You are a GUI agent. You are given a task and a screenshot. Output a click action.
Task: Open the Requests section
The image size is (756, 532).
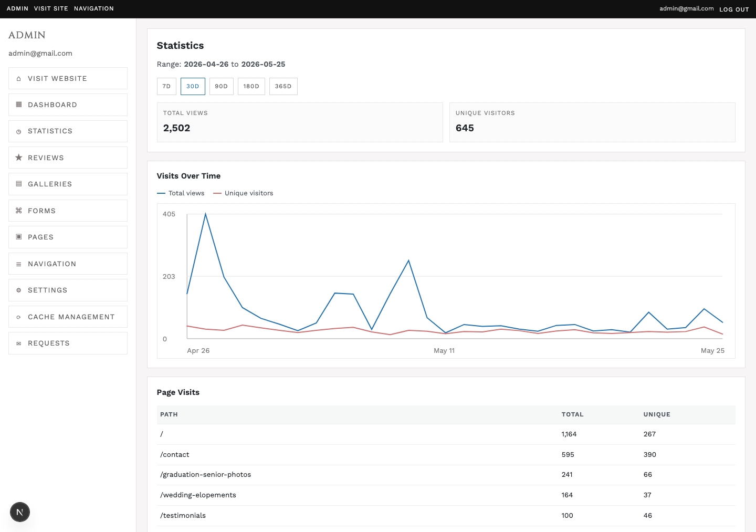tap(68, 343)
